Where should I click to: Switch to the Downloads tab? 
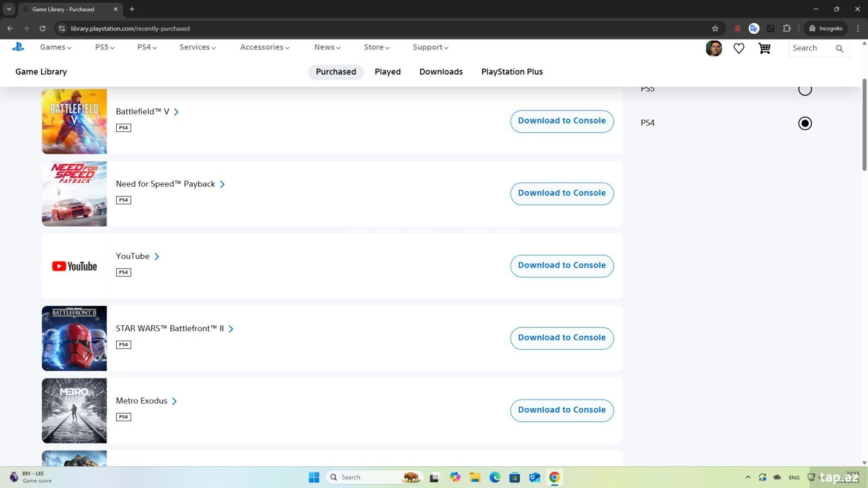(441, 72)
